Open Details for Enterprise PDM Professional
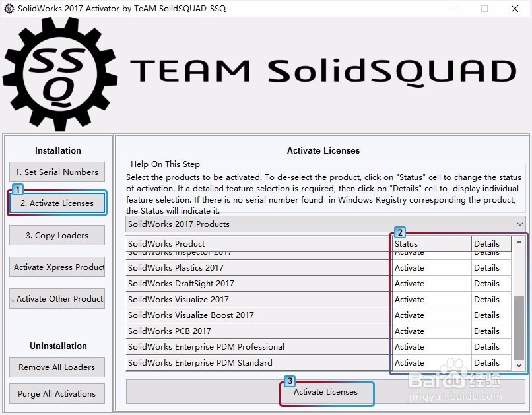The height and width of the screenshot is (415, 532). (x=491, y=347)
